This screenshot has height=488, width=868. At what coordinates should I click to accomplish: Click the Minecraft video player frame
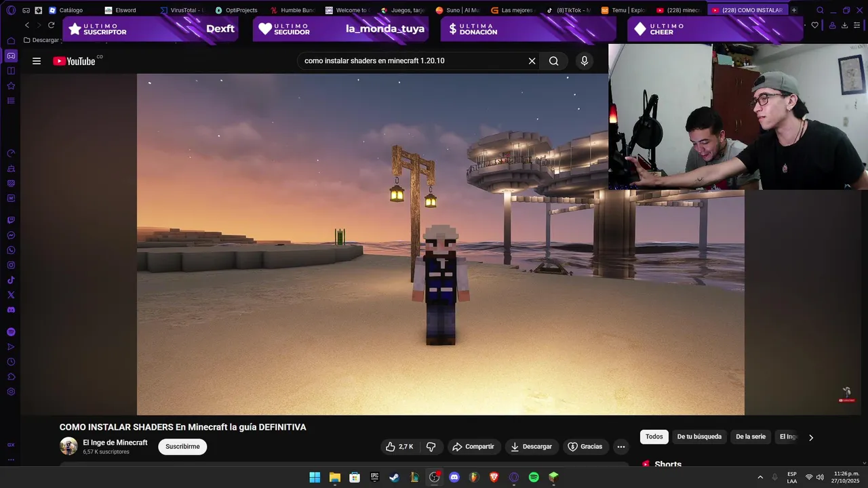tap(441, 244)
